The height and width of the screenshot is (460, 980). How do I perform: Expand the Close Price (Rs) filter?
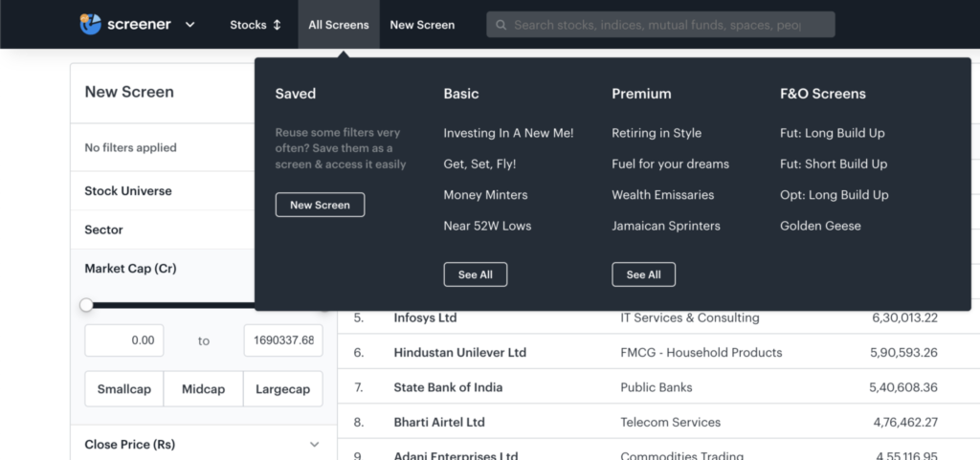pyautogui.click(x=314, y=445)
